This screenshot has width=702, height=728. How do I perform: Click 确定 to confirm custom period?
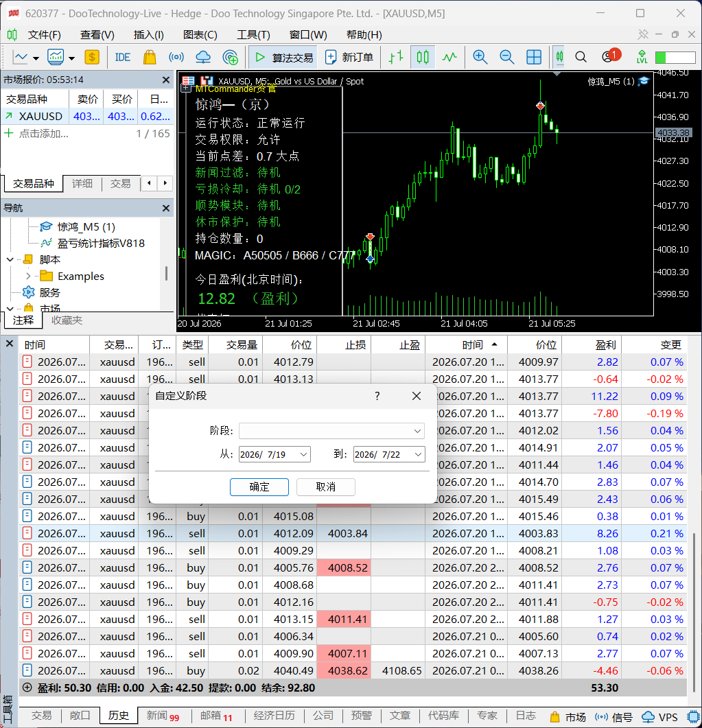[x=259, y=487]
